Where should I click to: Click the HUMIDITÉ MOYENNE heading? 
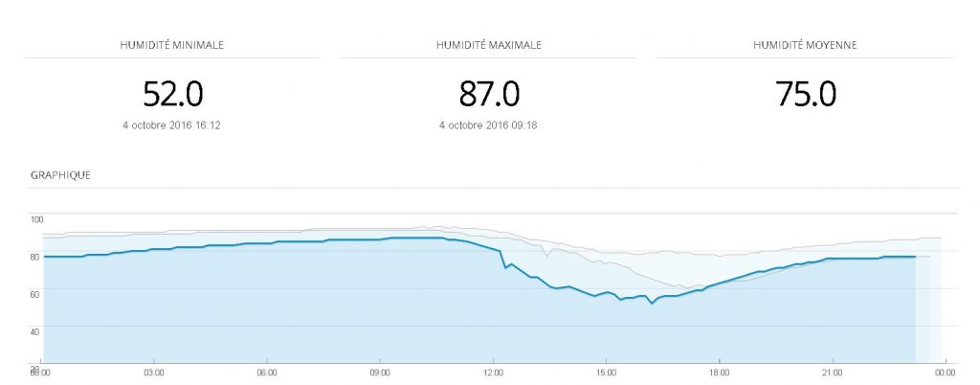tap(805, 45)
